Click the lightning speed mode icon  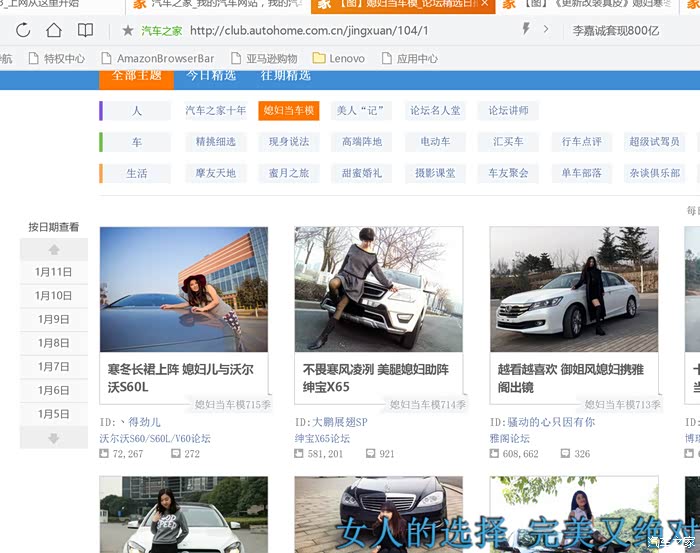point(526,30)
